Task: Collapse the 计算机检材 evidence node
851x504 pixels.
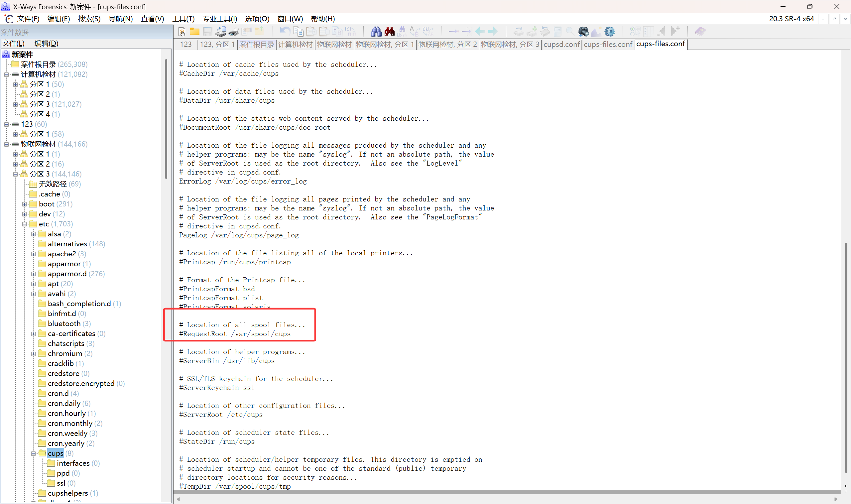Action: click(6, 74)
